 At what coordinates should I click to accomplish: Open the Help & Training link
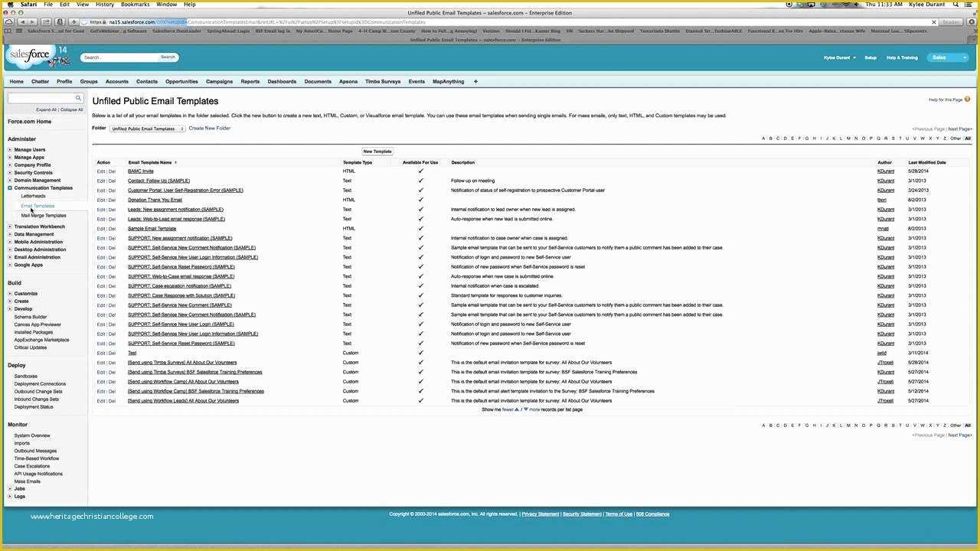pos(902,57)
